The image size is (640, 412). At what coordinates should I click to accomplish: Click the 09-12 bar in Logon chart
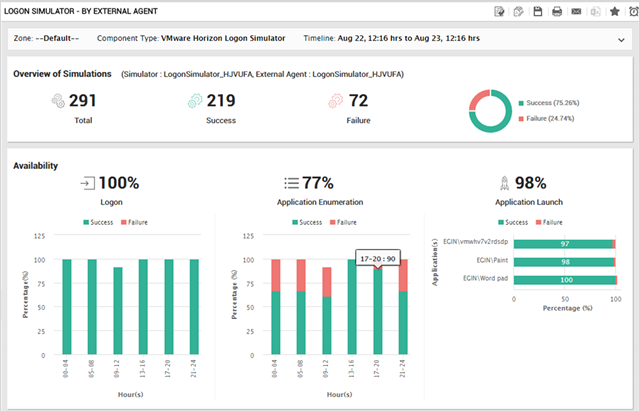118,311
